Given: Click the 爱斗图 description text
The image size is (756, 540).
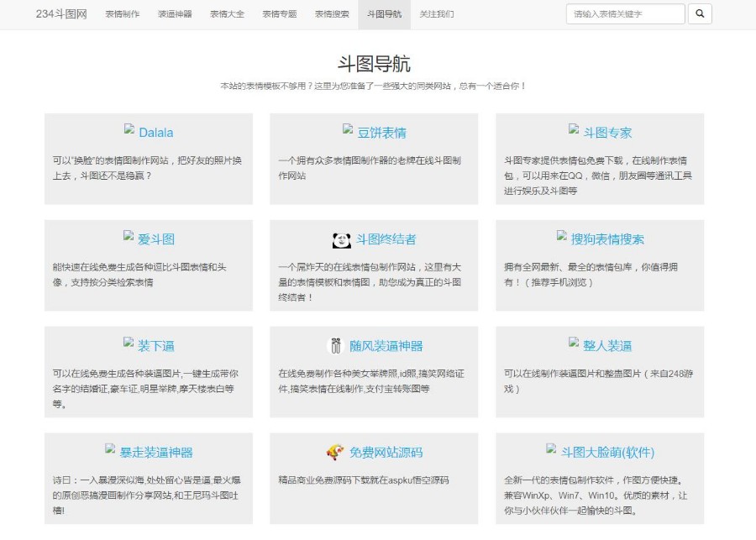Looking at the screenshot, I should 139,275.
